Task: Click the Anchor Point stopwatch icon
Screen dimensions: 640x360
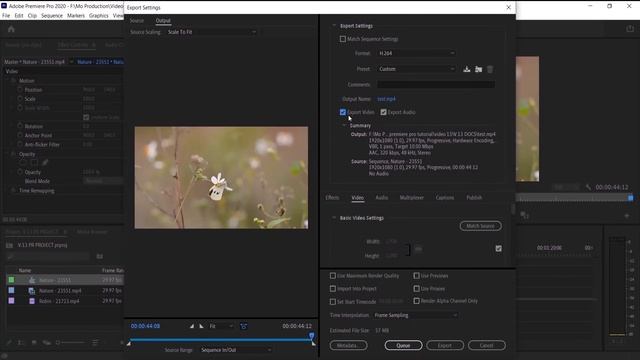Action: (20, 135)
